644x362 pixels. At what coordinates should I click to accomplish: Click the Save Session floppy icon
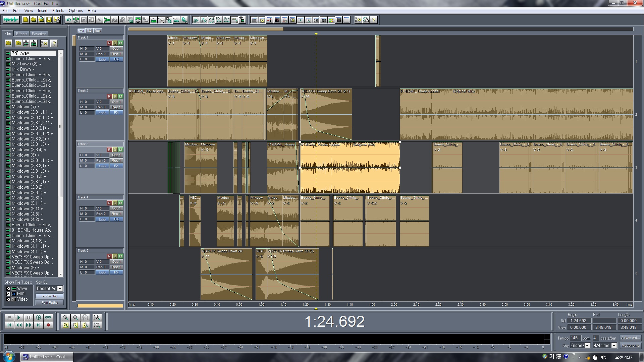pos(49,20)
